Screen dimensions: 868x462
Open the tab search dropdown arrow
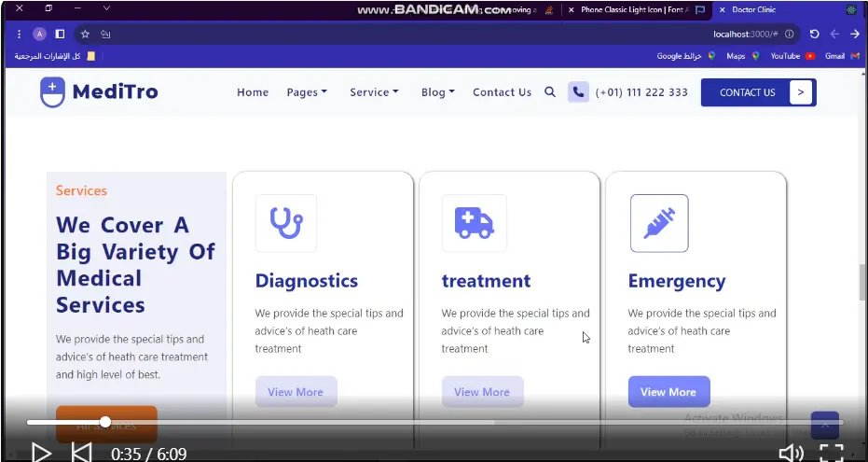107,8
